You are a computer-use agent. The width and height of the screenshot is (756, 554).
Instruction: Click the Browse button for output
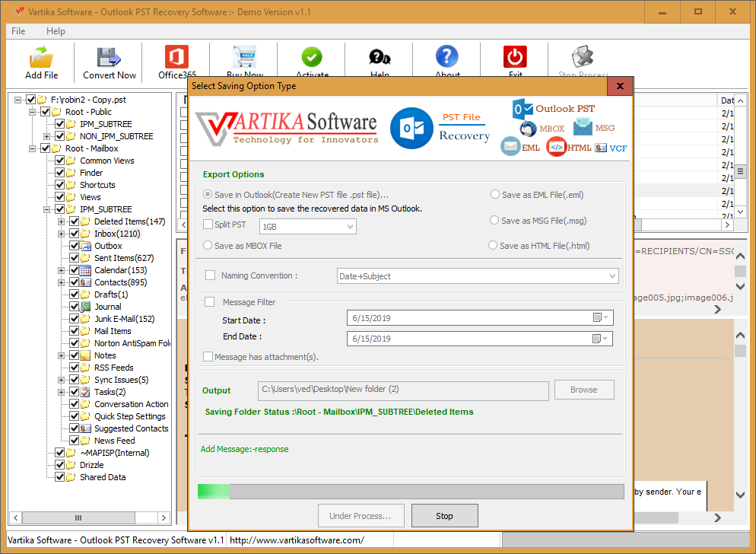coord(583,390)
